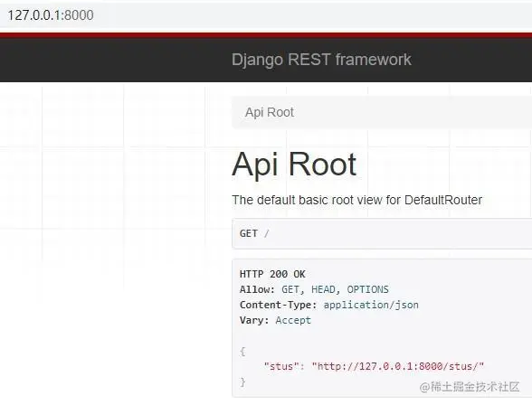532x405 pixels.
Task: Open the Django REST framework brand link
Action: [x=321, y=60]
